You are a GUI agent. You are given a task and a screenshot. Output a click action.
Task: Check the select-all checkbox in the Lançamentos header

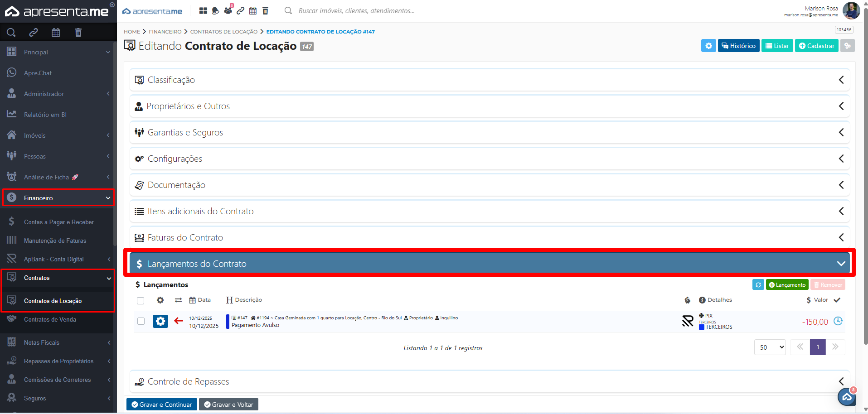pyautogui.click(x=141, y=300)
